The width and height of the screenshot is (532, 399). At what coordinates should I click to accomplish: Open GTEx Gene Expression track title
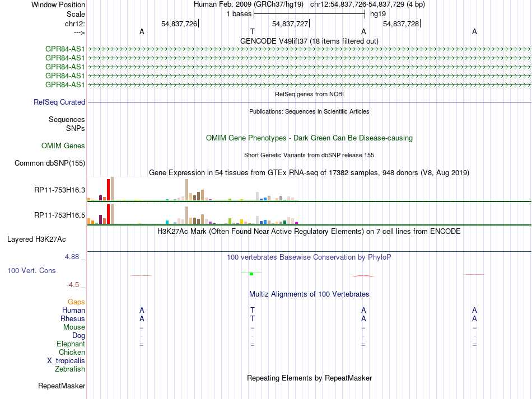[309, 172]
